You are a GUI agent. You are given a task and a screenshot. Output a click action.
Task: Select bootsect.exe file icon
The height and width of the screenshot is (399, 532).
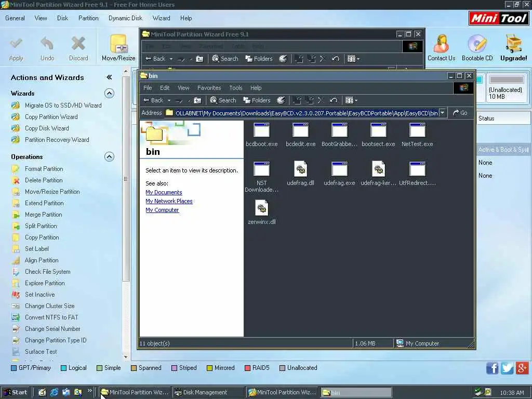pyautogui.click(x=378, y=130)
